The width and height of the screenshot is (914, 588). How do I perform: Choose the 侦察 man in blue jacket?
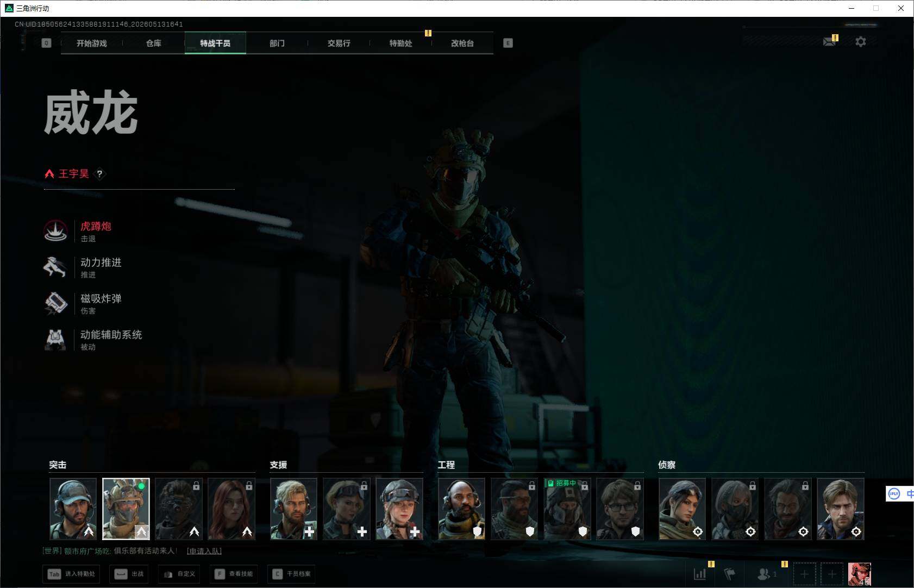coord(841,509)
